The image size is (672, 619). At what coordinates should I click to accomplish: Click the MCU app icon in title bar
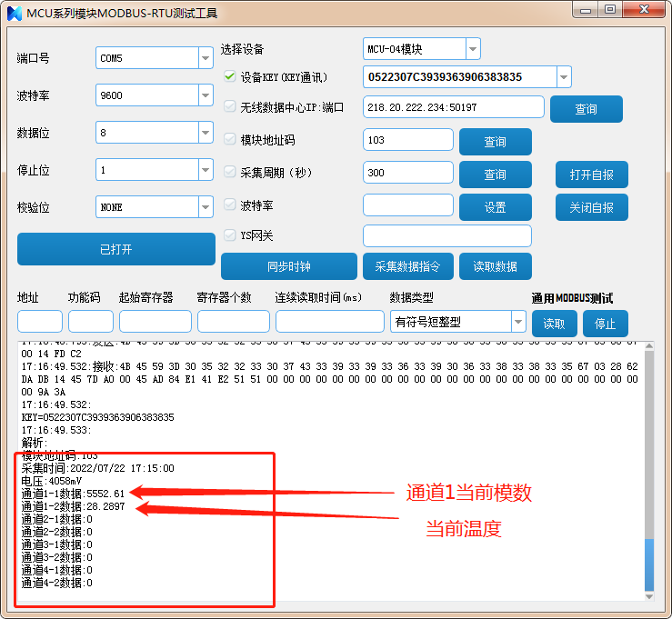click(14, 10)
